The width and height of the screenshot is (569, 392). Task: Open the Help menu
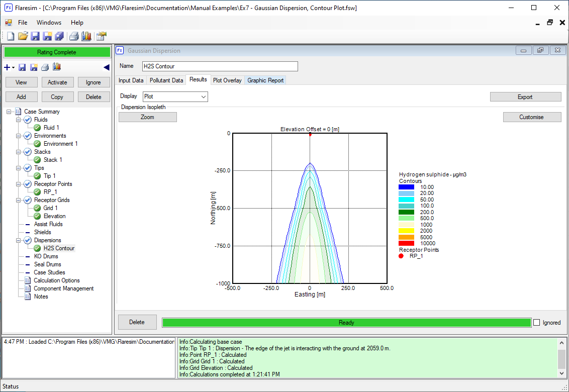pyautogui.click(x=77, y=23)
